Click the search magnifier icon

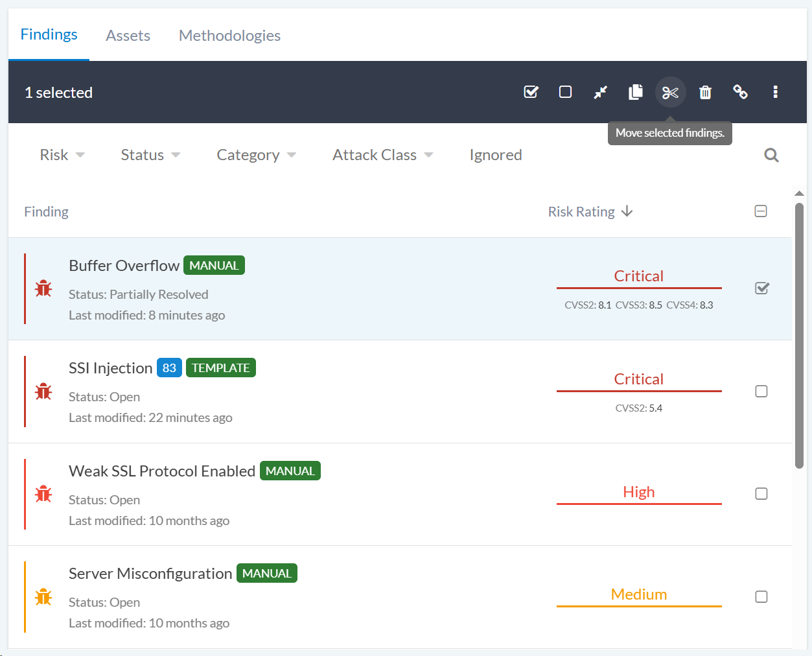771,155
